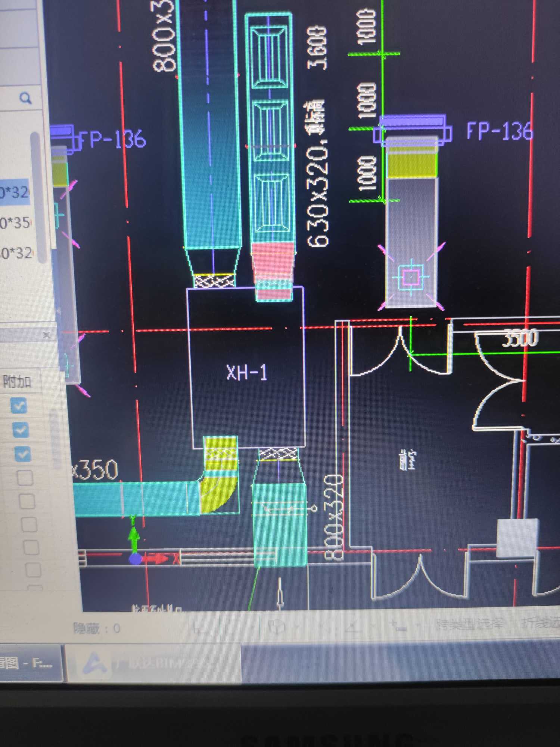The height and width of the screenshot is (747, 560).
Task: Click the 3D cube view icon
Action: tap(276, 626)
